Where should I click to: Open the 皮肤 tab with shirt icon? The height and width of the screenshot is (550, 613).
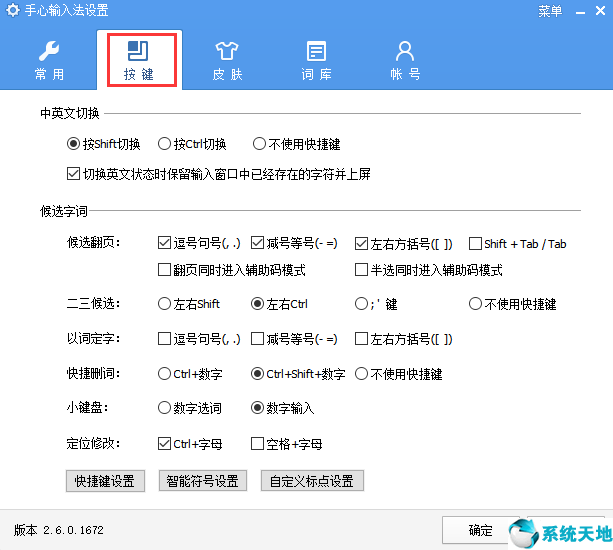coord(228,60)
